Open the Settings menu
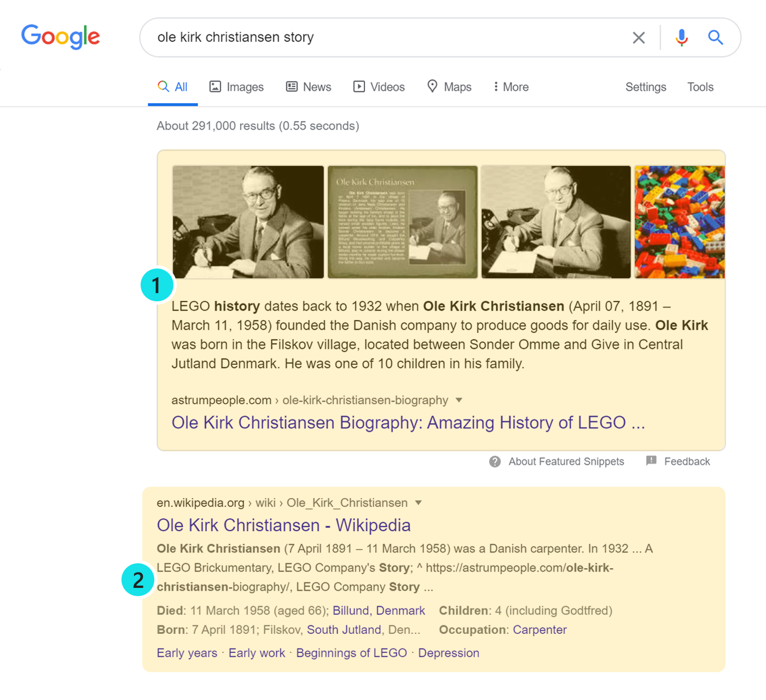The height and width of the screenshot is (700, 766). click(x=646, y=87)
